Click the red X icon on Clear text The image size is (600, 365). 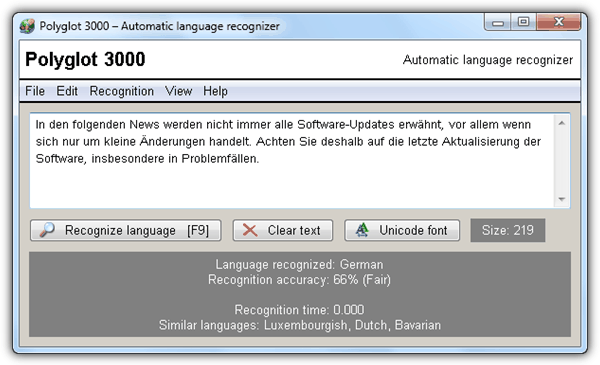tap(250, 230)
